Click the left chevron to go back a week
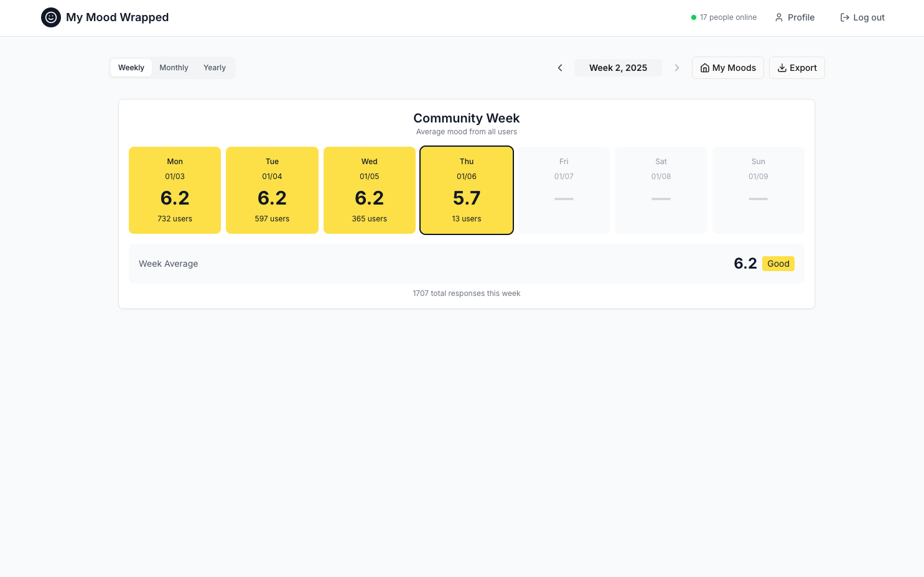Viewport: 924px width, 577px height. (560, 67)
